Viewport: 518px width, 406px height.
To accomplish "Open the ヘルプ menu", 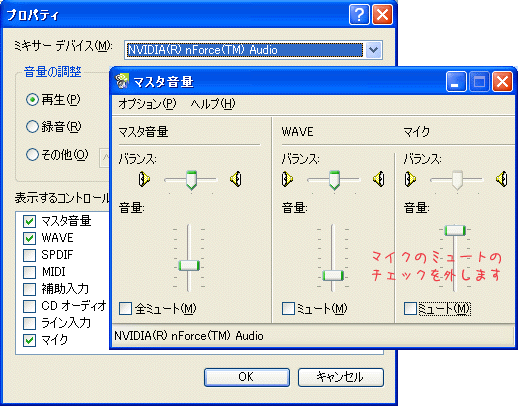I will click(x=213, y=104).
